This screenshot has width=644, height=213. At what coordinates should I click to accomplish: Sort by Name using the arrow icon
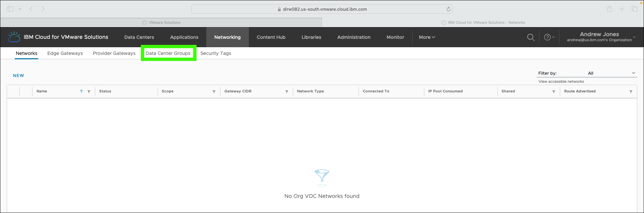pos(81,91)
